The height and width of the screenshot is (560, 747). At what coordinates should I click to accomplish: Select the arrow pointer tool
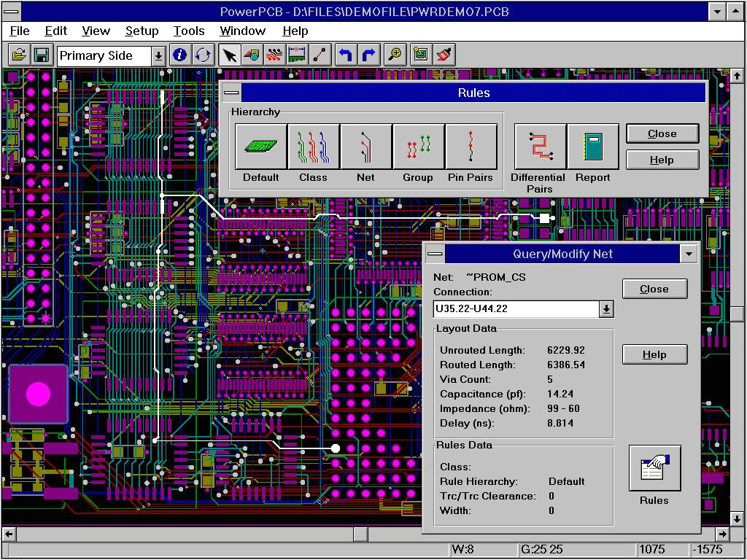coord(229,55)
